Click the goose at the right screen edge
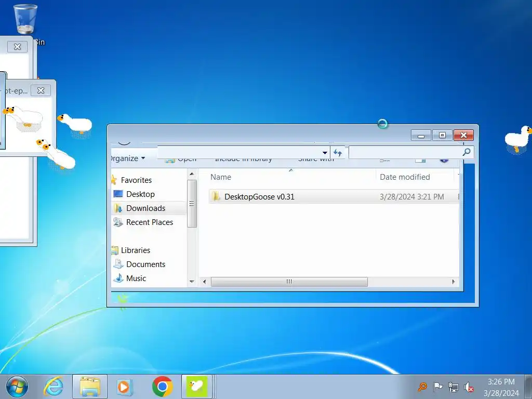Image resolution: width=532 pixels, height=399 pixels. pos(518,139)
